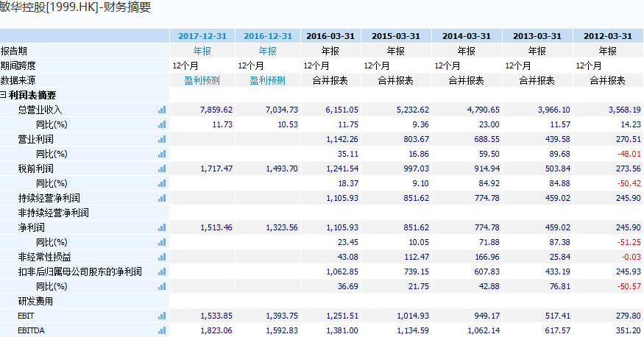Click chart icon next to 净利润
Screen dimensions: 644x337
pyautogui.click(x=162, y=228)
